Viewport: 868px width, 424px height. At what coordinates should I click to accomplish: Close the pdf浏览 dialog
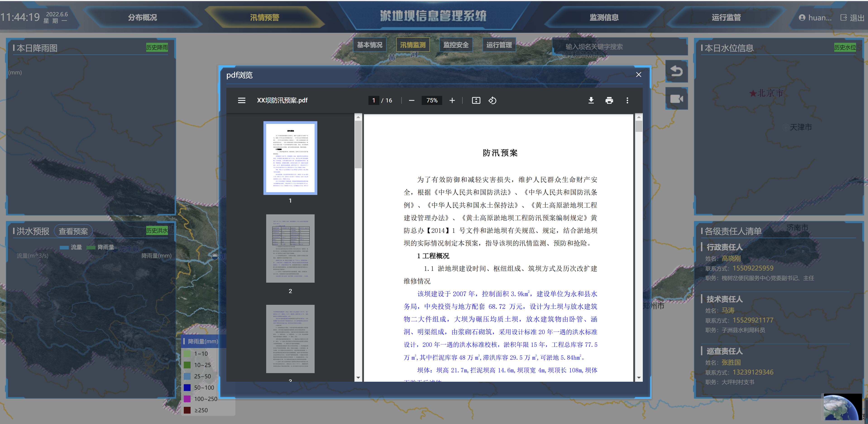click(x=638, y=74)
